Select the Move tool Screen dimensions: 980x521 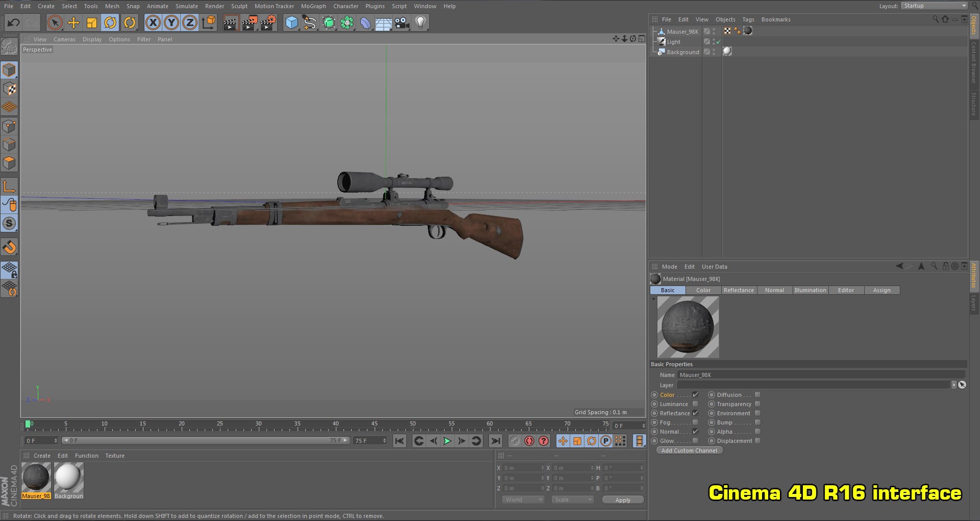73,22
